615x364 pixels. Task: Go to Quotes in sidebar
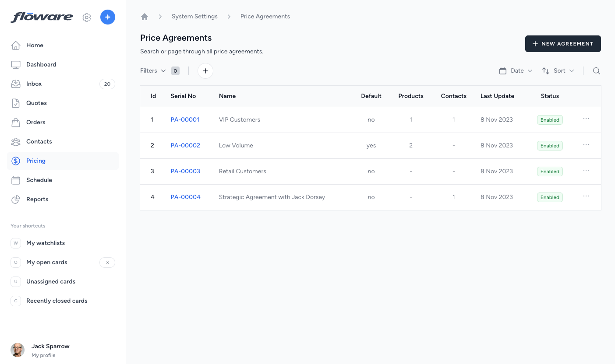pyautogui.click(x=36, y=103)
